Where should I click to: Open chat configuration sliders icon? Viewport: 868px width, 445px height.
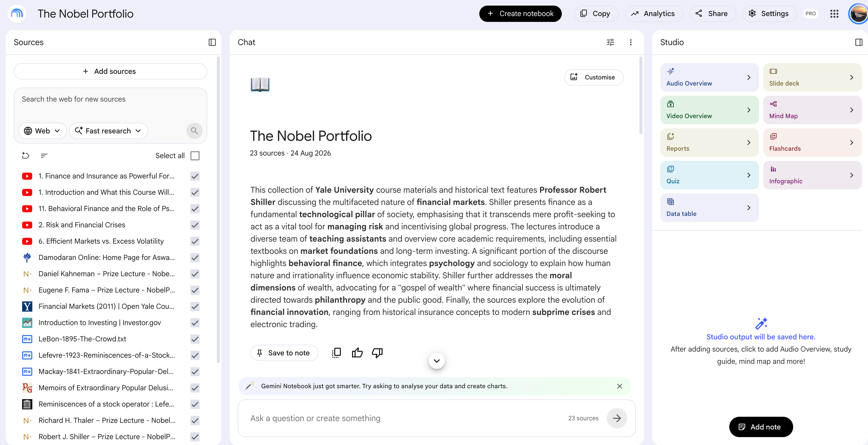[x=610, y=42]
